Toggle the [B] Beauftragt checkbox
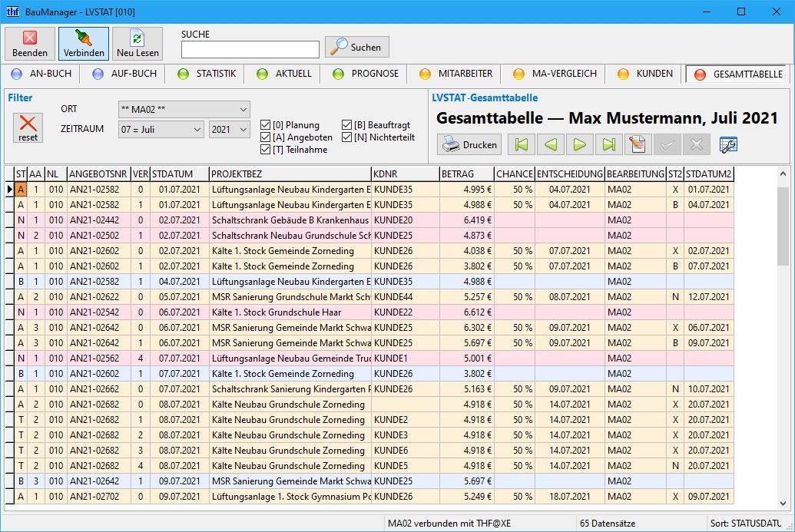The height and width of the screenshot is (532, 795). click(x=347, y=125)
